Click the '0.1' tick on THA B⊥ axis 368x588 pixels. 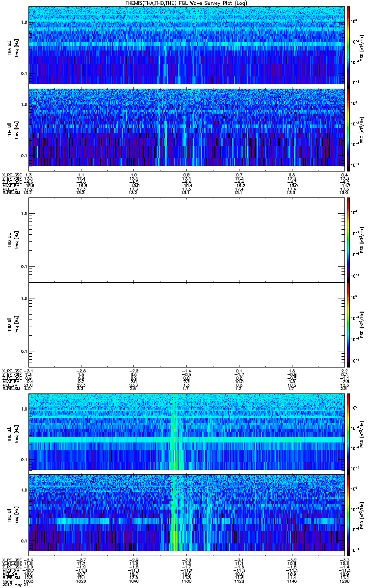click(x=24, y=73)
